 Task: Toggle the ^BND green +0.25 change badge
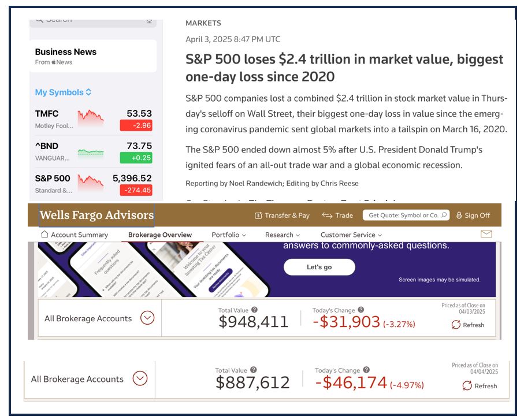click(136, 157)
